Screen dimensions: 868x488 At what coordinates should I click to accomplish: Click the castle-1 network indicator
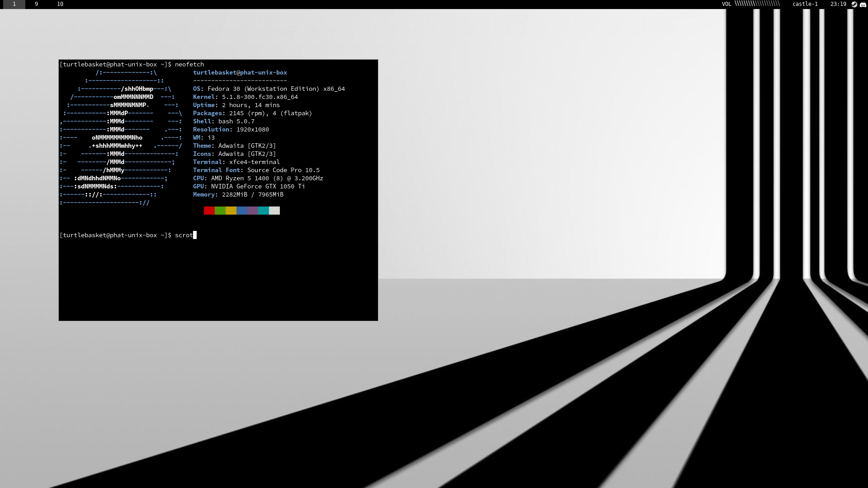805,4
